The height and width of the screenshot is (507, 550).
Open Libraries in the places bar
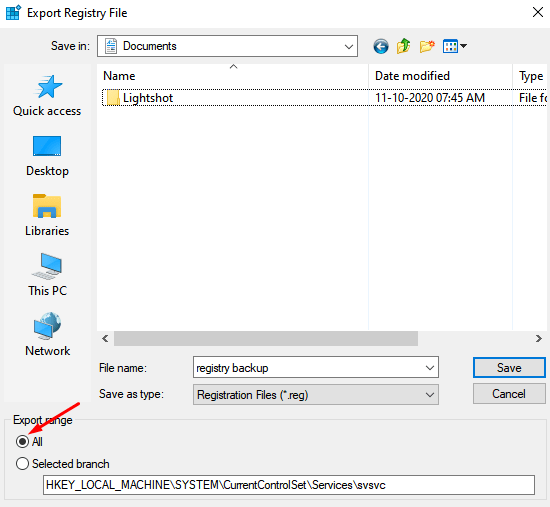47,215
